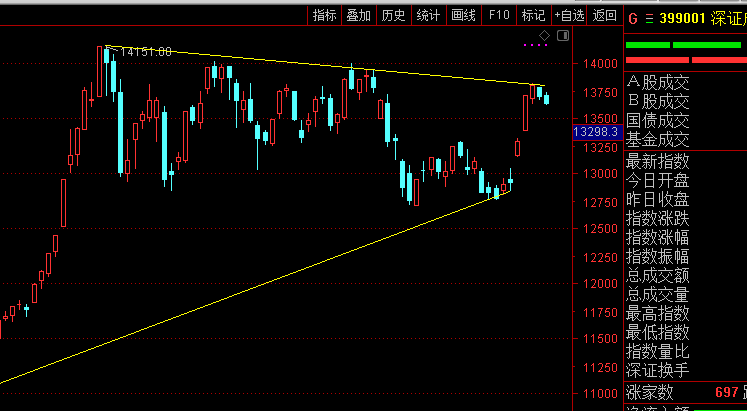Click the 返回 return button
Image resolution: width=747 pixels, height=411 pixels.
pyautogui.click(x=605, y=15)
